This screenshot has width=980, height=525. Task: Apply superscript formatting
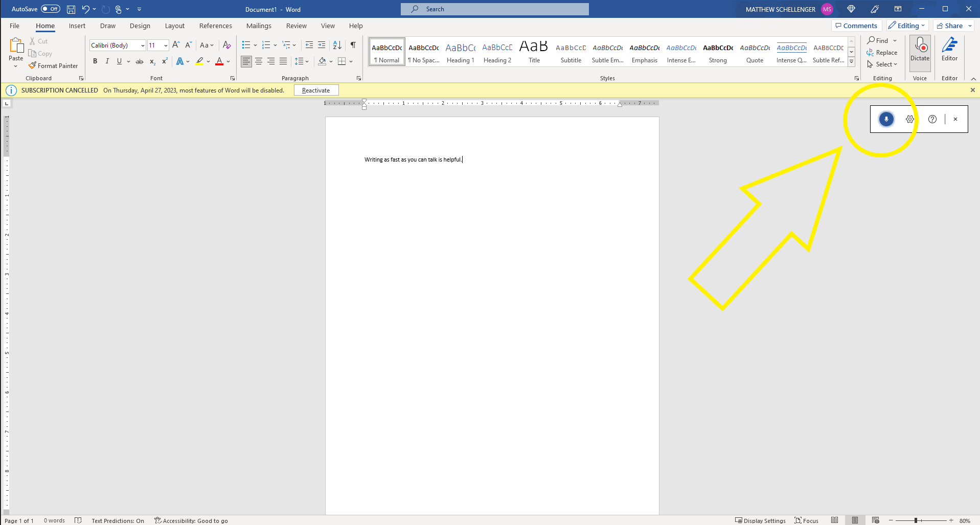(x=165, y=61)
